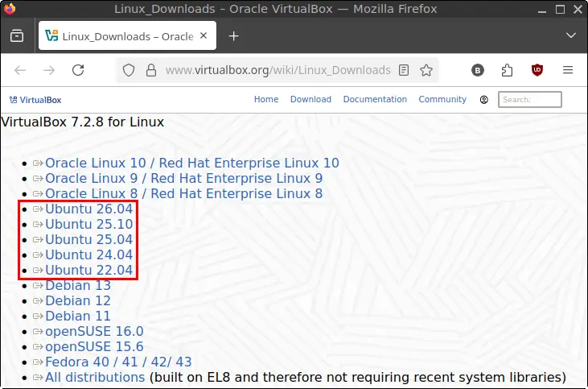
Task: Download the Ubuntu 25.10 package
Action: 88,224
